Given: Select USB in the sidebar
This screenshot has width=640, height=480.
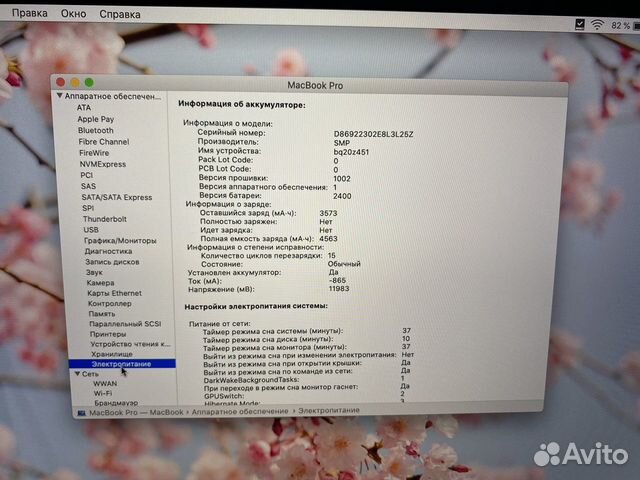Looking at the screenshot, I should point(91,230).
